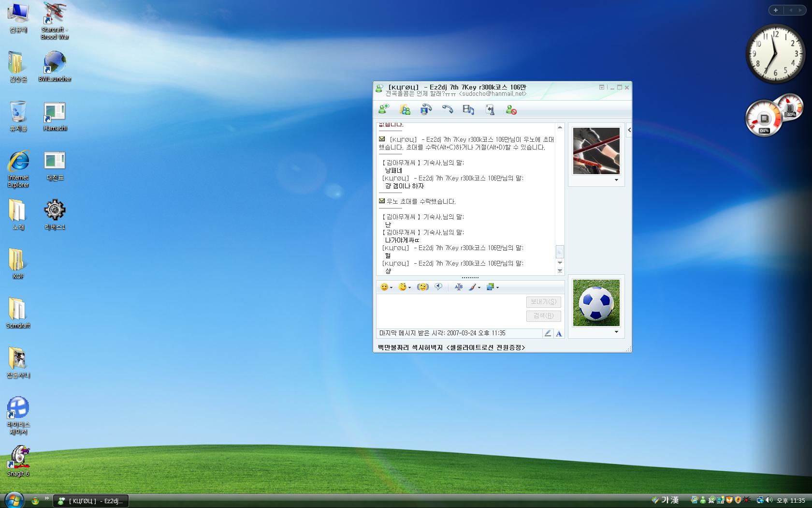Click the '걍 겜이나 하자' chat message
Image resolution: width=812 pixels, height=508 pixels.
coord(404,186)
